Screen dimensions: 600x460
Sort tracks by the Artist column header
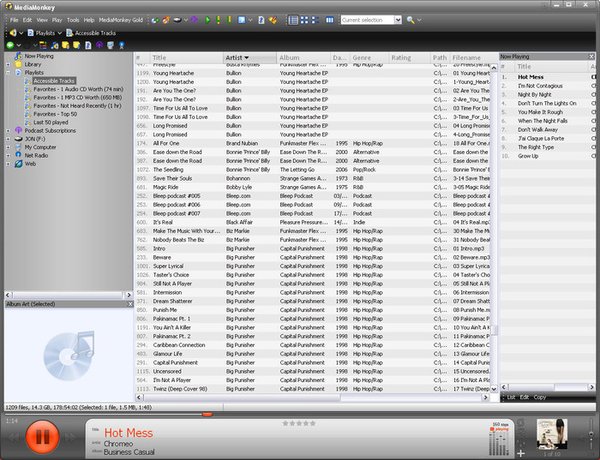249,58
